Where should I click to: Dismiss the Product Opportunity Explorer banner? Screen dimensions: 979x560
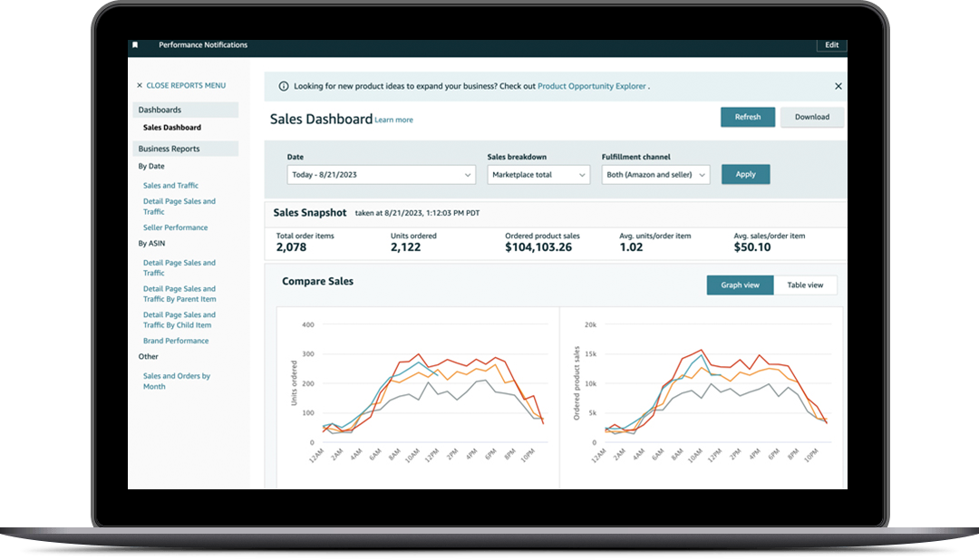tap(838, 86)
